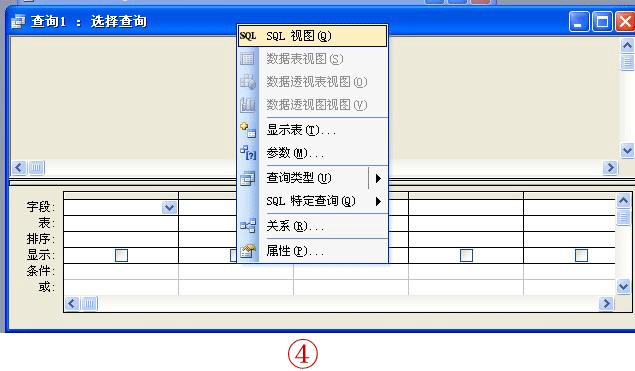Click left arrow of design grid scrollbar
Viewport: 635px width, 371px height.
pyautogui.click(x=72, y=303)
